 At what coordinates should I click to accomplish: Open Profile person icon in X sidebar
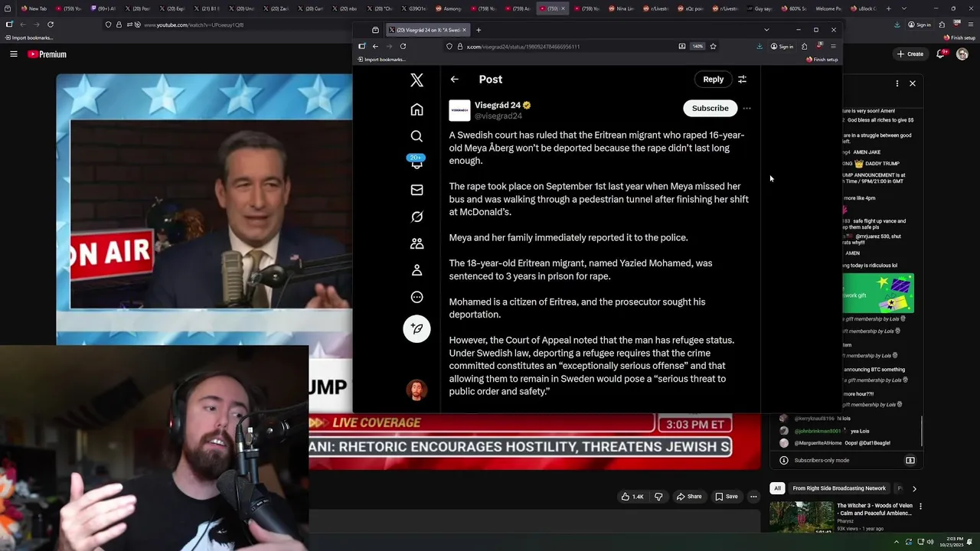coord(416,270)
